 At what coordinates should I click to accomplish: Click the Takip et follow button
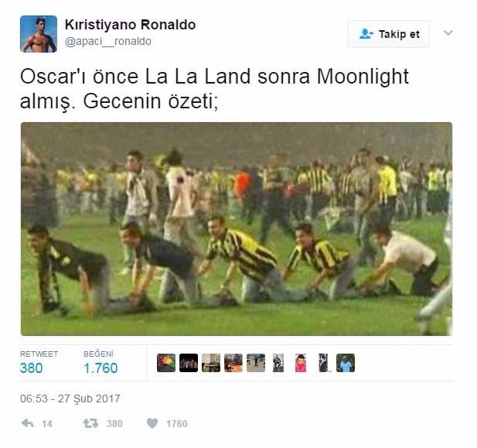(388, 34)
